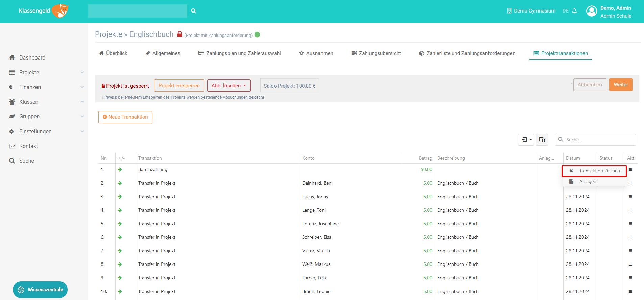Sort table by Status column header

pyautogui.click(x=606, y=158)
